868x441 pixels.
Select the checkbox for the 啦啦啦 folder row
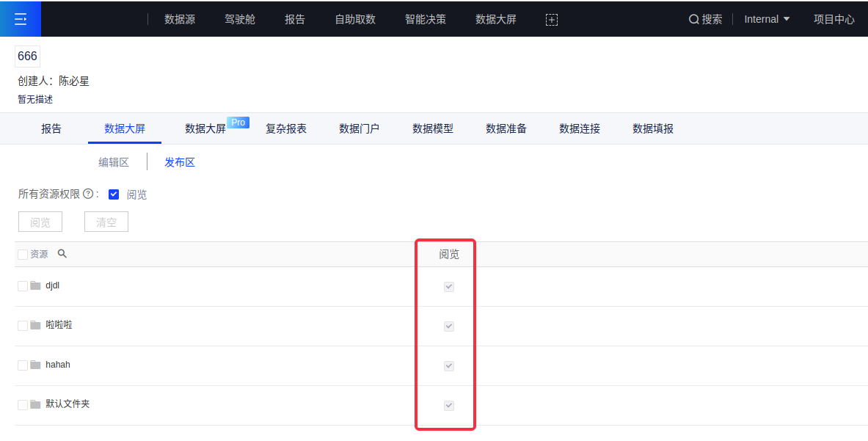[23, 325]
